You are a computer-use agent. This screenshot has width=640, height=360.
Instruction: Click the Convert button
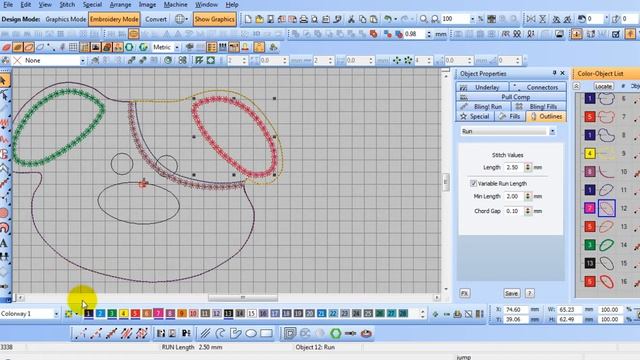156,19
